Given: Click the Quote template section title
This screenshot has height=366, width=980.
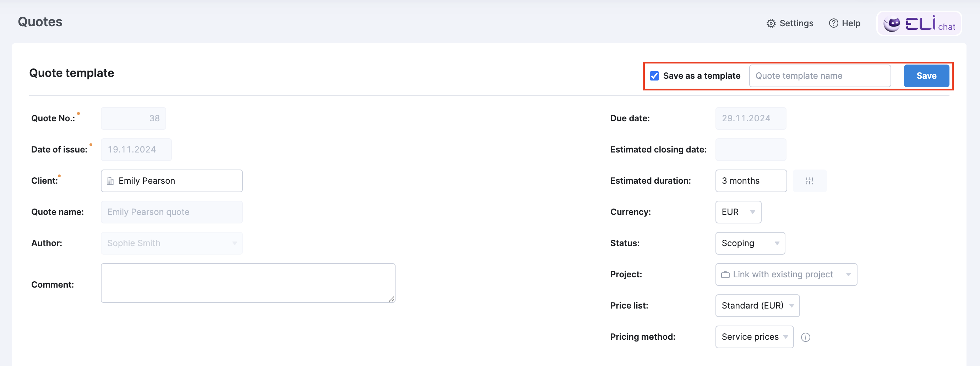Looking at the screenshot, I should click(x=71, y=73).
